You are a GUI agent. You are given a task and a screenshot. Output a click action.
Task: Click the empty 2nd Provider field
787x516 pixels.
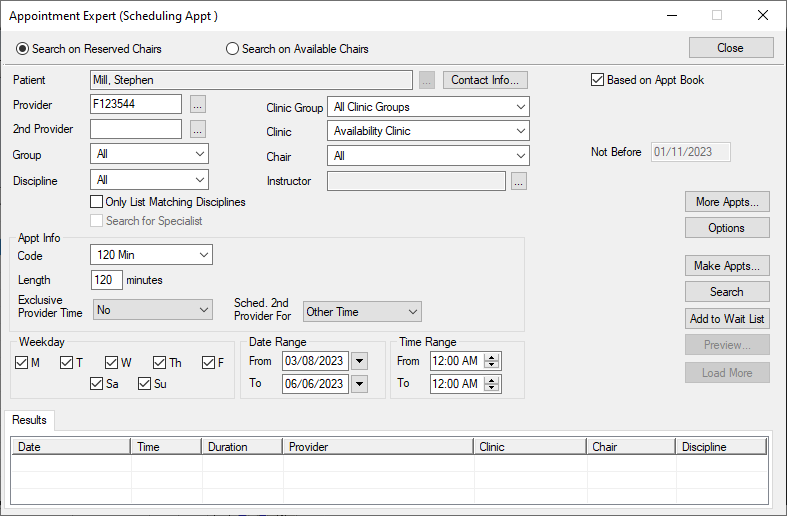point(136,129)
